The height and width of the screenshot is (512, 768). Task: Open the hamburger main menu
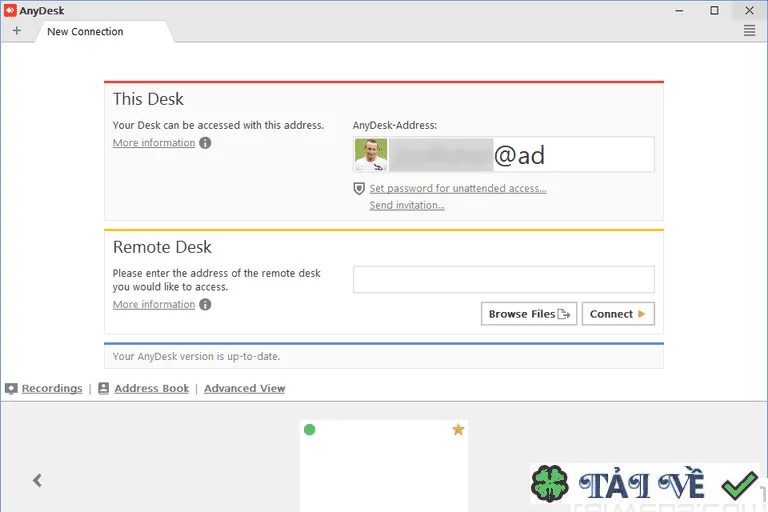(749, 31)
